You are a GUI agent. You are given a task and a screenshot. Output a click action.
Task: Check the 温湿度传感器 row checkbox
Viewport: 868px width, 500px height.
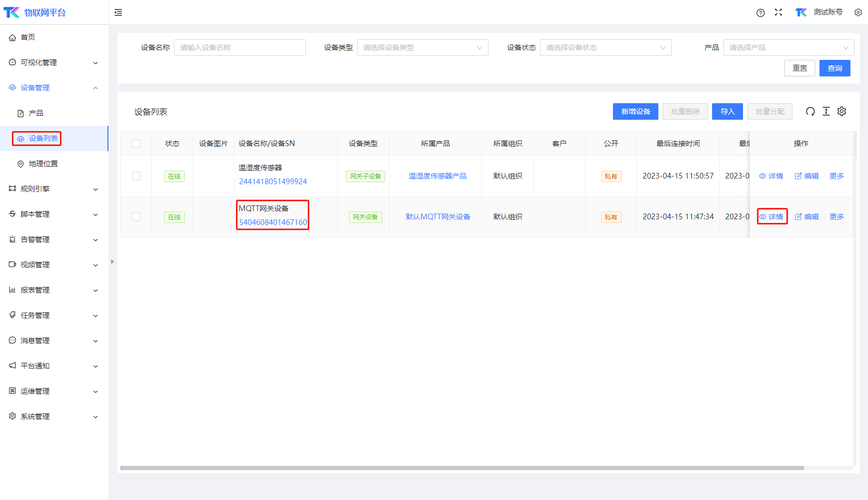pyautogui.click(x=136, y=176)
